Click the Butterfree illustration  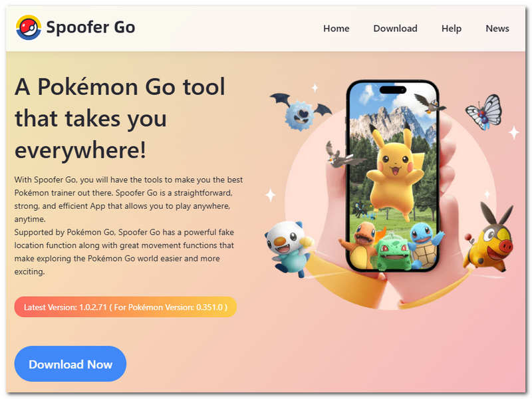pos(483,112)
